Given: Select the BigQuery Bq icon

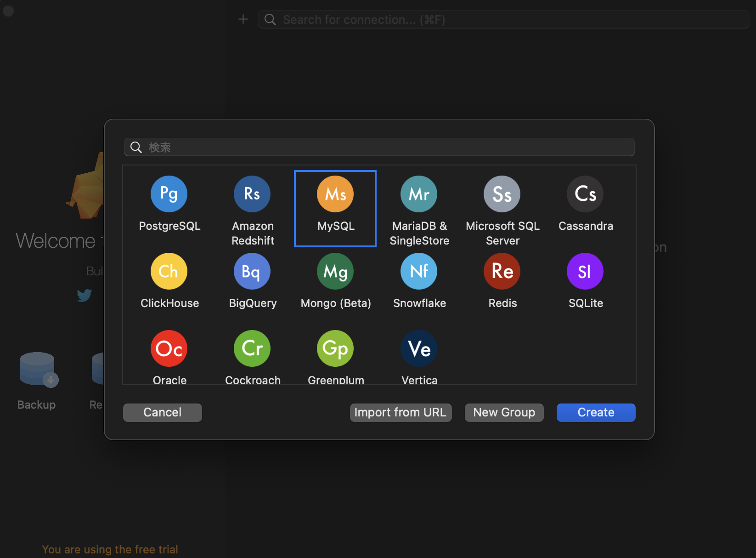Looking at the screenshot, I should 252,271.
